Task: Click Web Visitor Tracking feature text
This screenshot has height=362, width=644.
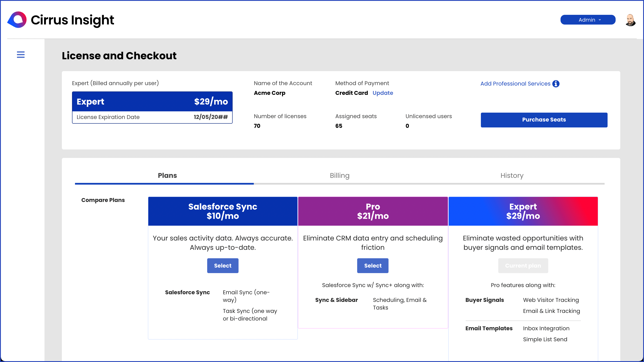Action: (551, 300)
